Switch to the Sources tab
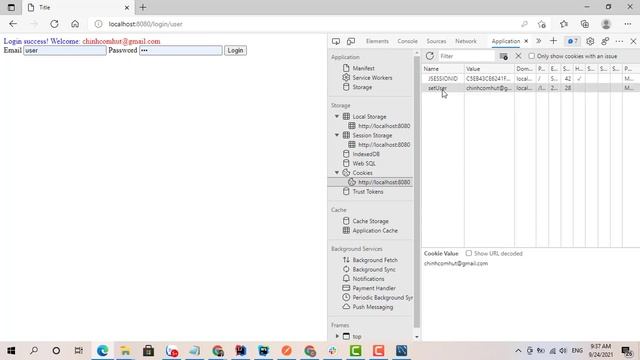Viewport: 640px width, 360px height. pyautogui.click(x=436, y=41)
